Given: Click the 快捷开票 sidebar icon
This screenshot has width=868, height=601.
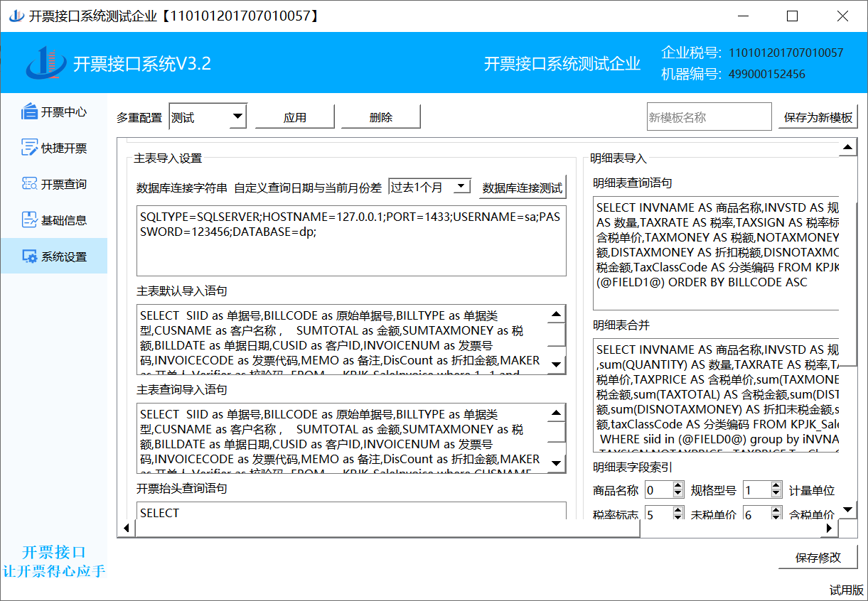Looking at the screenshot, I should click(29, 148).
